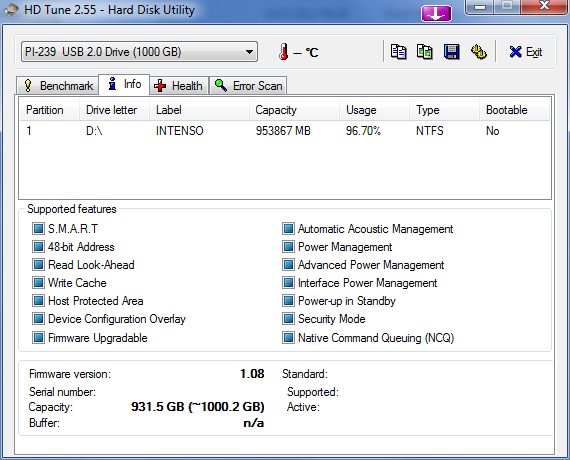Click the Usage column header
This screenshot has height=460, width=570.
[x=375, y=110]
